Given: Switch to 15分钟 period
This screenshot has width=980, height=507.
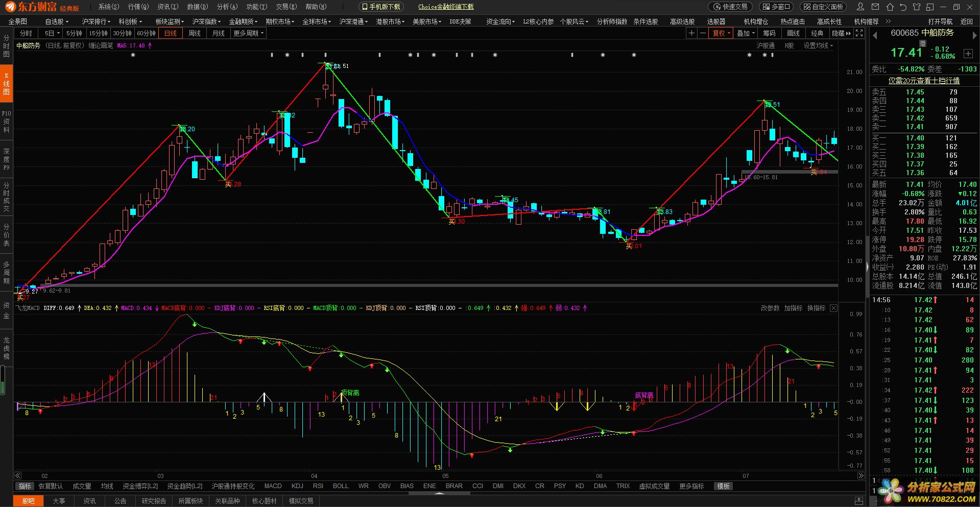Looking at the screenshot, I should [98, 33].
